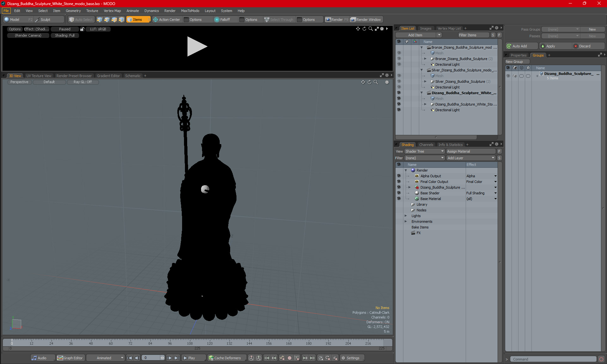
Task: Click the Audio button icon
Action: click(x=34, y=358)
